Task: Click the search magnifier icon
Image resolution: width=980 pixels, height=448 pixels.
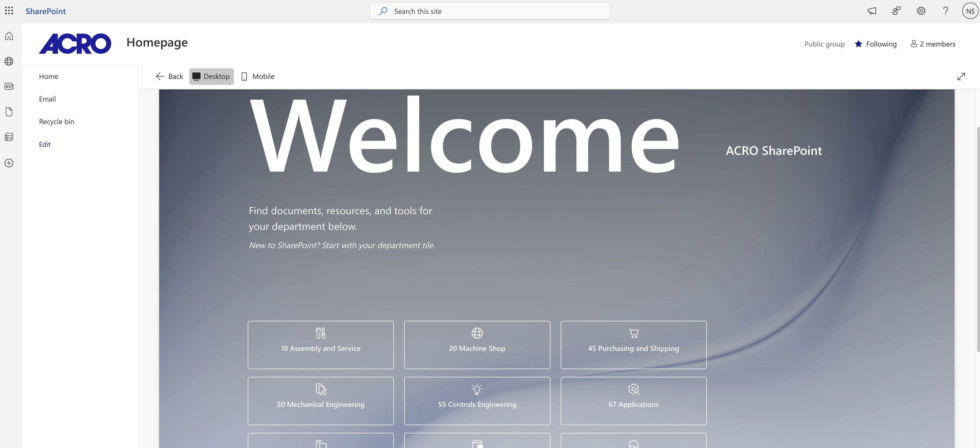Action: [383, 11]
